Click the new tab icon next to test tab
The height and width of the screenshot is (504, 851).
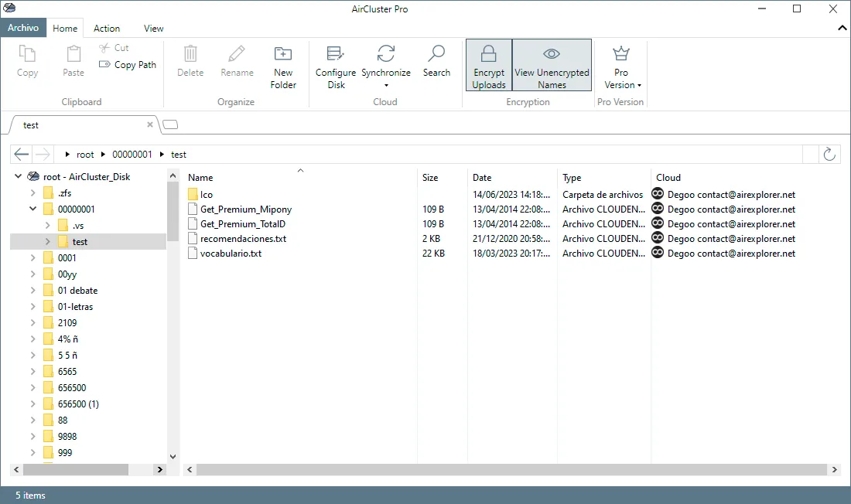(x=170, y=124)
